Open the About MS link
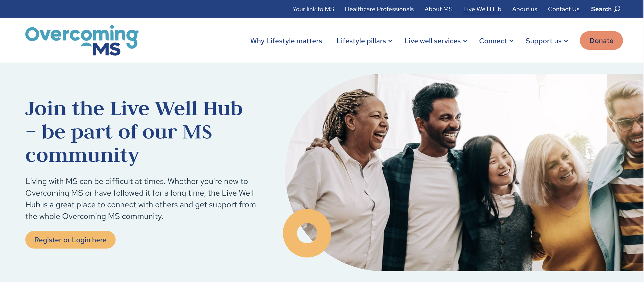This screenshot has height=282, width=644. click(x=438, y=9)
